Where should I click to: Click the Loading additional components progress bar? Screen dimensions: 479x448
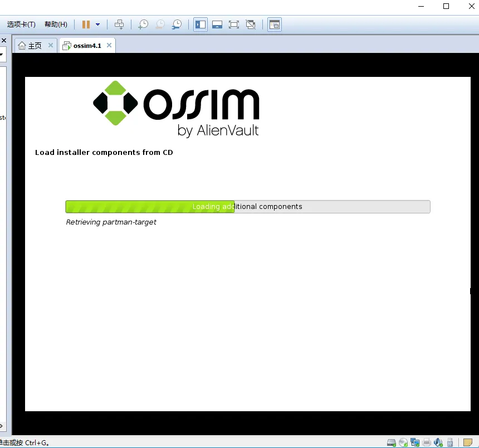point(248,207)
